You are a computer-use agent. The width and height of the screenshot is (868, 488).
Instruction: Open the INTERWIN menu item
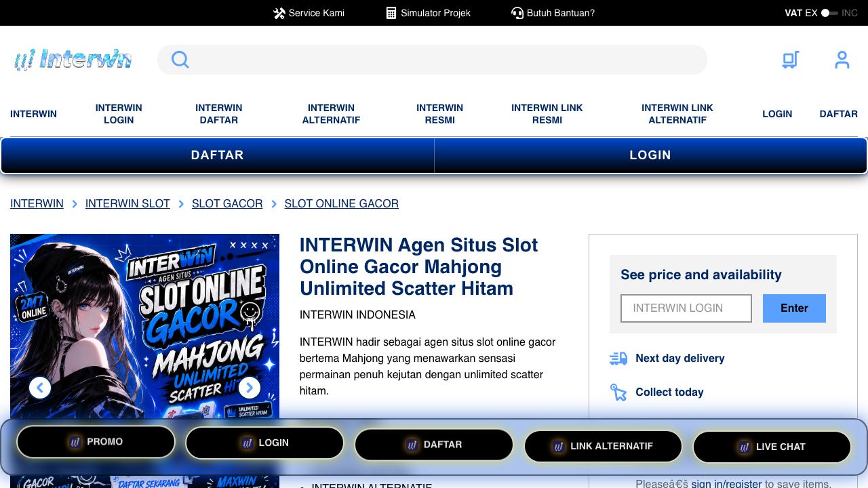tap(33, 114)
